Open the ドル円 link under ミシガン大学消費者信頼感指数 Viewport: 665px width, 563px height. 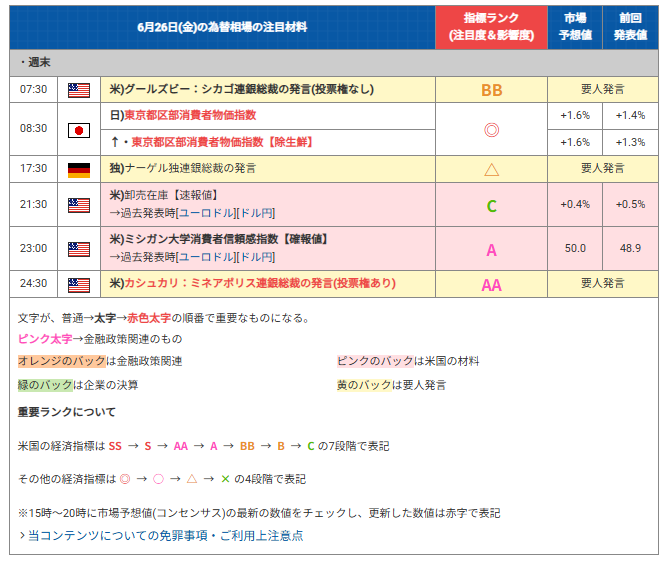pyautogui.click(x=256, y=257)
